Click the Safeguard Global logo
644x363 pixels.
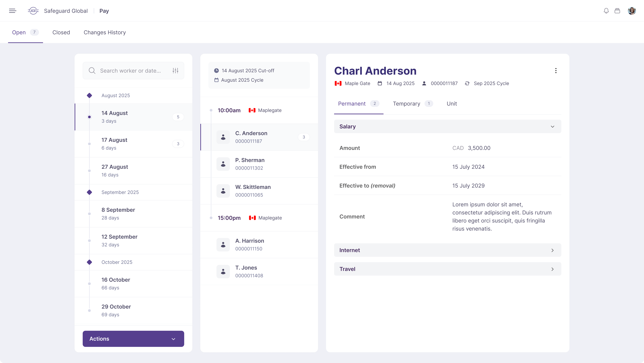(x=33, y=11)
